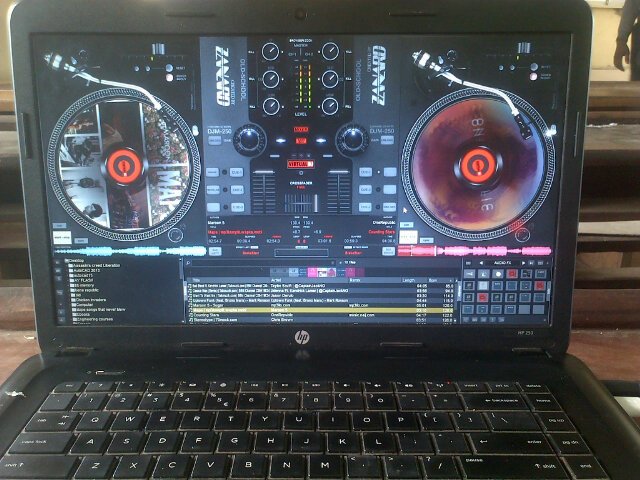This screenshot has width=640, height=480.
Task: Toggle the left channel mid Kill switch
Action: coord(251,79)
